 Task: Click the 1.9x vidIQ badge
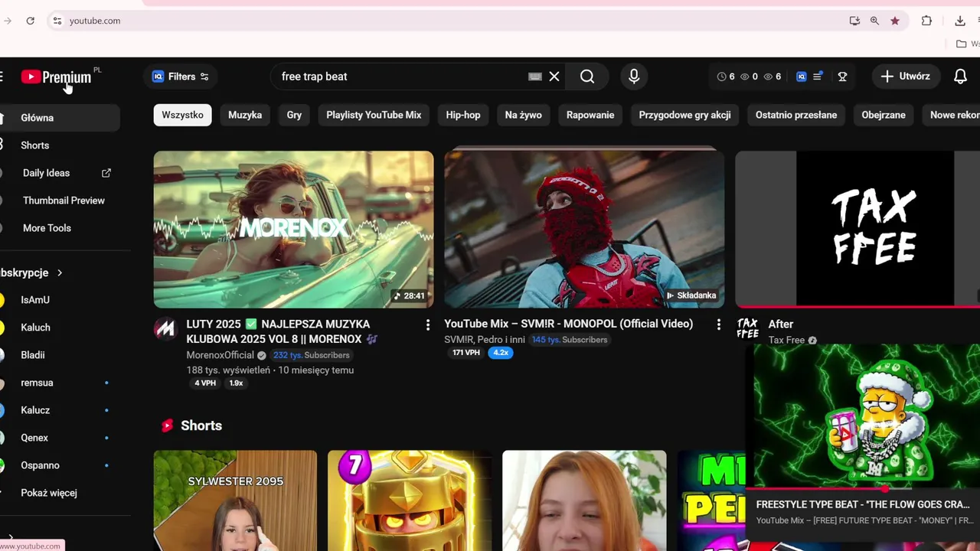[236, 383]
